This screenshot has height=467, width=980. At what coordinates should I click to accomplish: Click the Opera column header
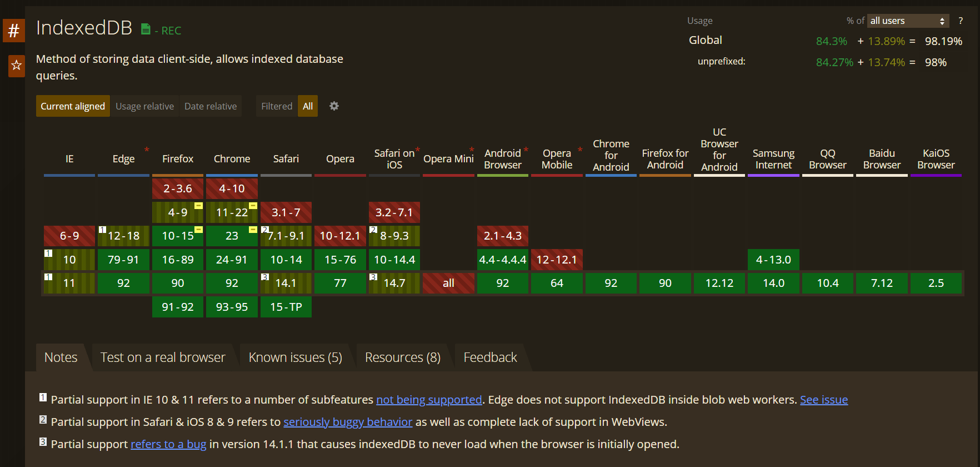tap(340, 159)
